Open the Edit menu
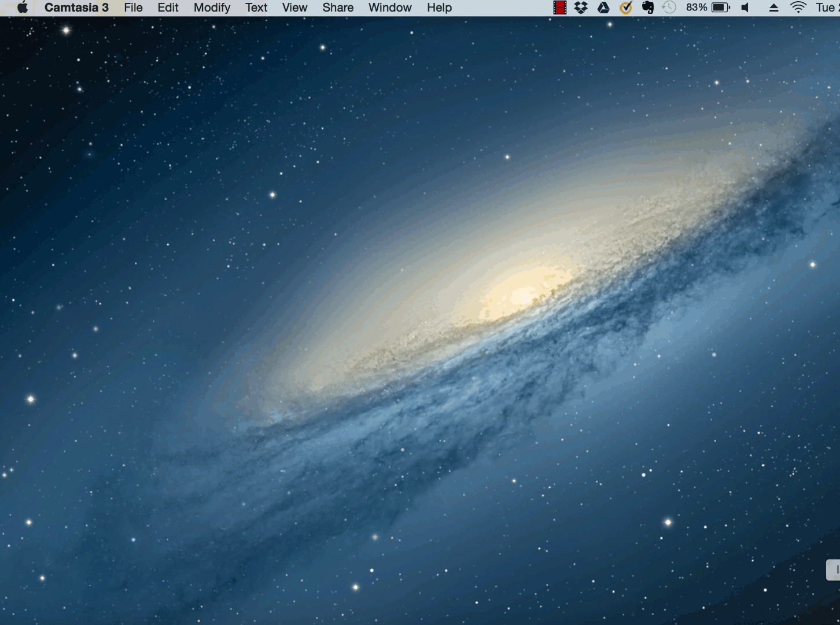This screenshot has height=625, width=840. (x=168, y=8)
